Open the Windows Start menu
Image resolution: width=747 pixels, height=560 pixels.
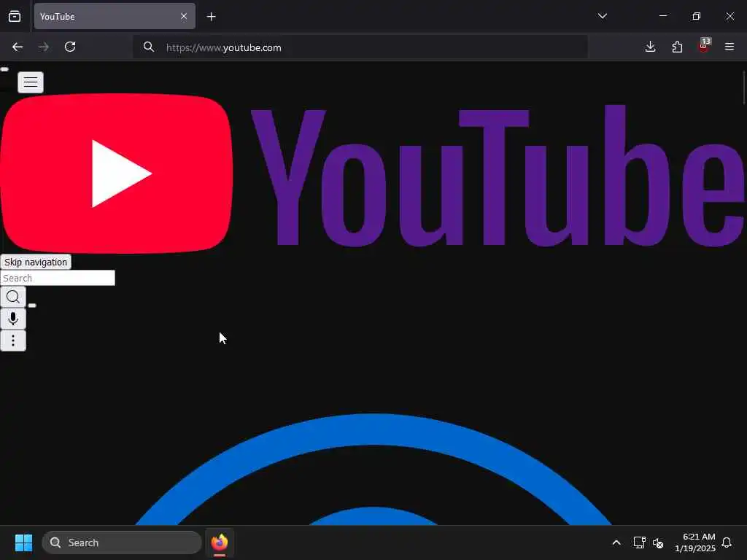[23, 542]
